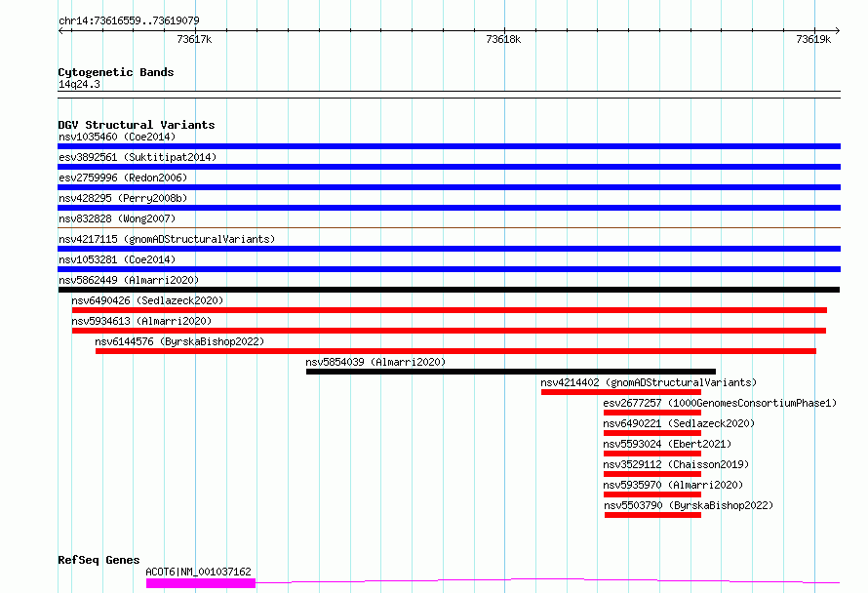Click the red bar under nsv5503790
The image size is (868, 593).
(x=652, y=515)
